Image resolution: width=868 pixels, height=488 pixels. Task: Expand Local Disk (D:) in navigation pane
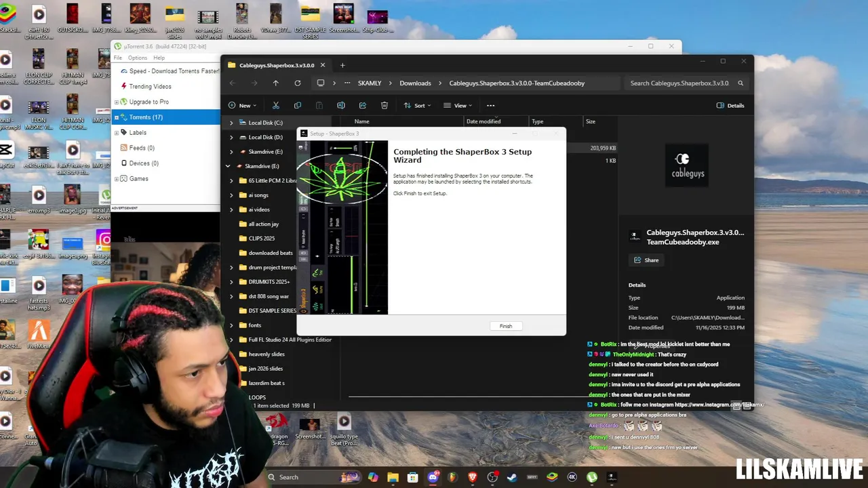[231, 137]
